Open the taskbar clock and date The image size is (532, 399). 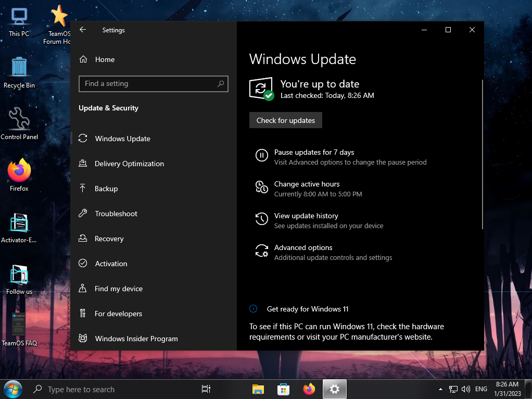pos(507,389)
